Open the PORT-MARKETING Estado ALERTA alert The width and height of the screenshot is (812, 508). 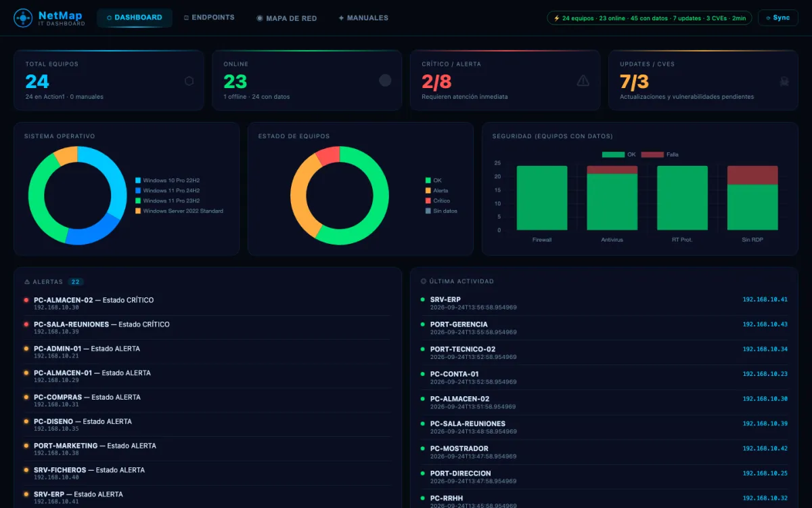point(207,449)
